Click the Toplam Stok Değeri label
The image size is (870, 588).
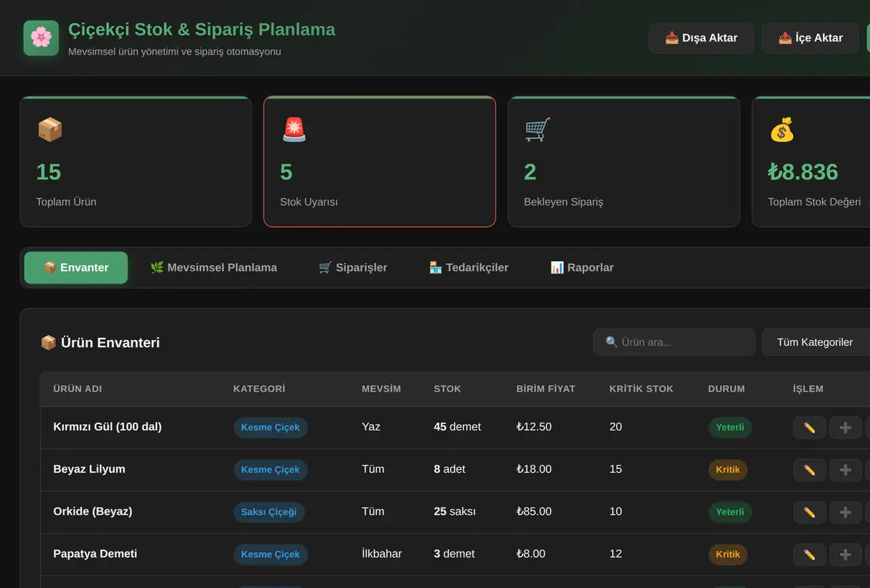tap(814, 202)
